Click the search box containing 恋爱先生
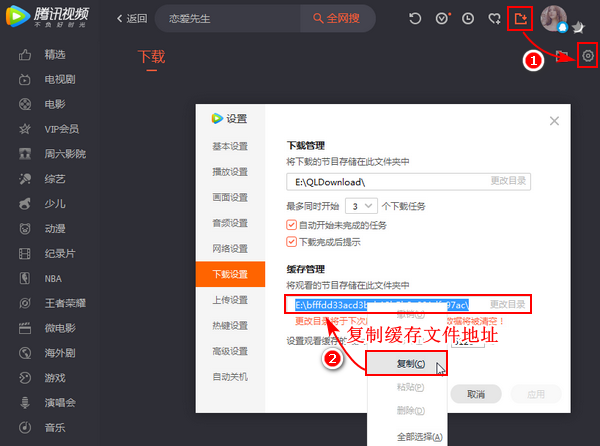This screenshot has height=446, width=600. pyautogui.click(x=228, y=18)
